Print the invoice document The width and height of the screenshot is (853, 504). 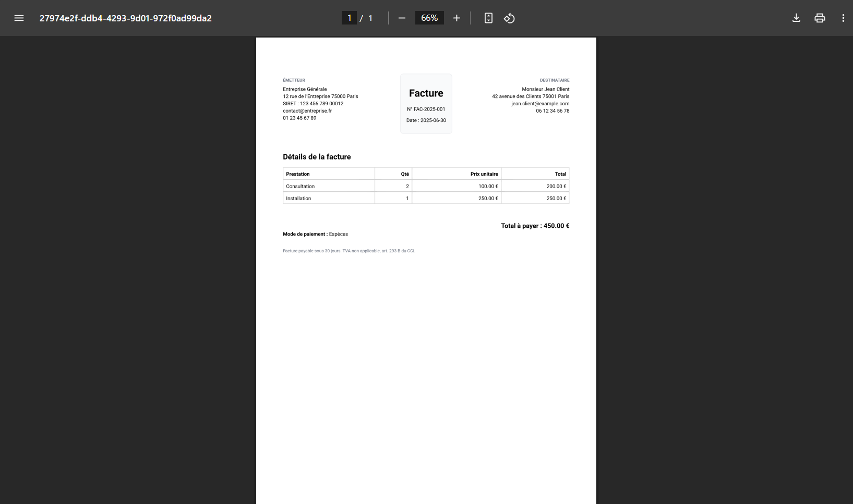[820, 18]
